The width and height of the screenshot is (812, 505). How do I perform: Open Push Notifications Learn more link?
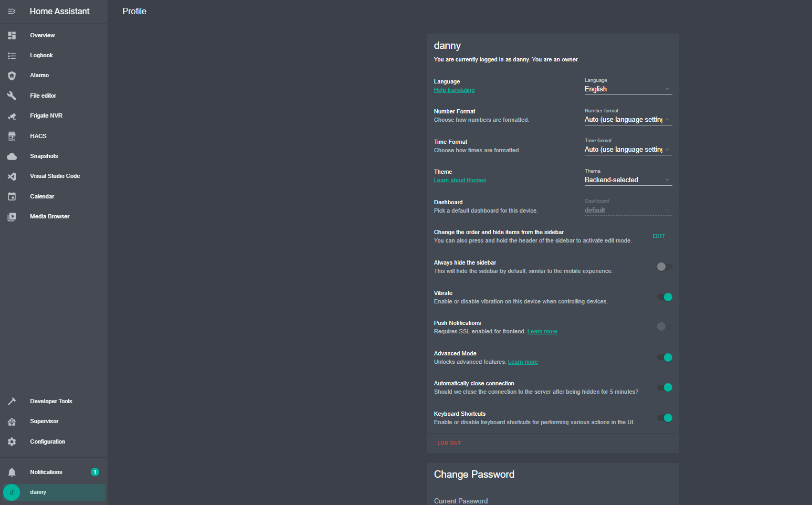pyautogui.click(x=542, y=332)
